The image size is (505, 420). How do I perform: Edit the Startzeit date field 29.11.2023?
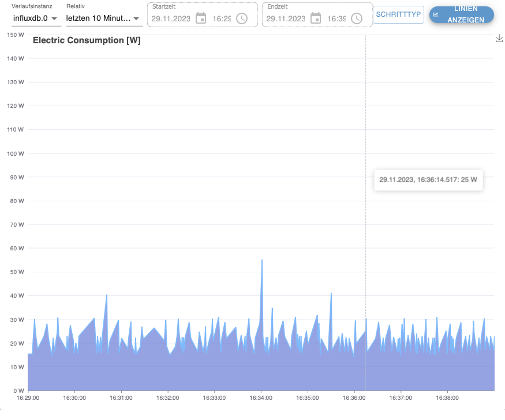171,18
